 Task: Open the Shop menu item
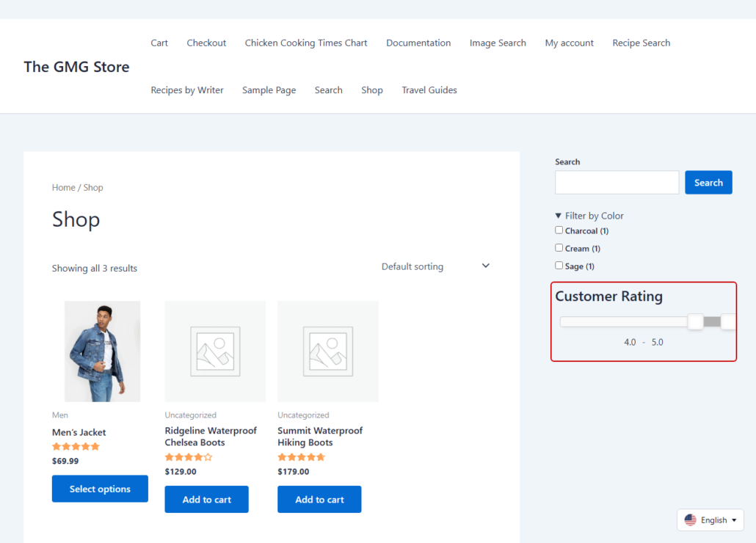pos(371,90)
